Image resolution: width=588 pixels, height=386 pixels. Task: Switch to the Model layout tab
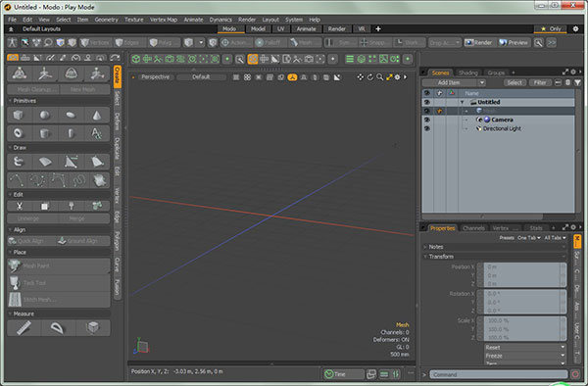[258, 28]
